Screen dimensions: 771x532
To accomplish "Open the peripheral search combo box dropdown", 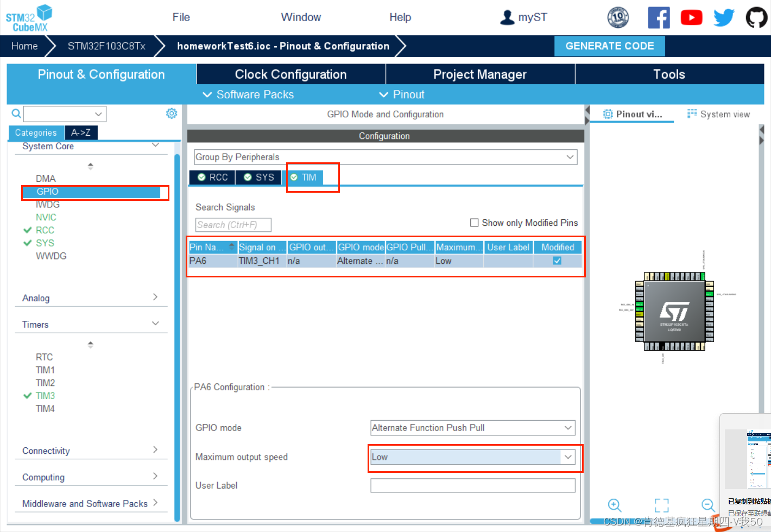I will coord(98,114).
